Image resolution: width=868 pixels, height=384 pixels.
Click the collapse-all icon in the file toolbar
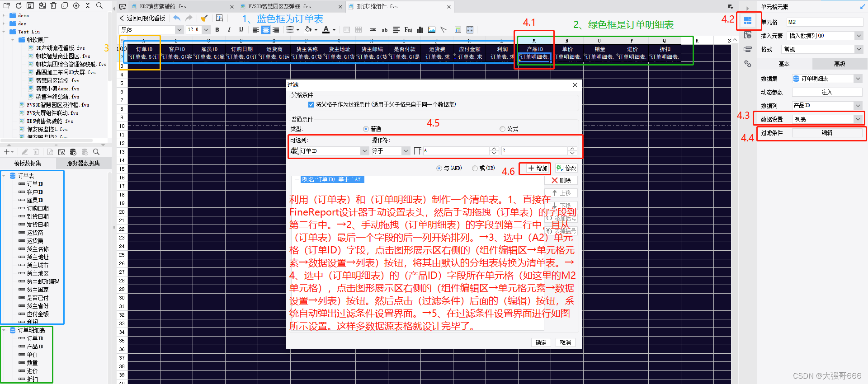click(88, 5)
